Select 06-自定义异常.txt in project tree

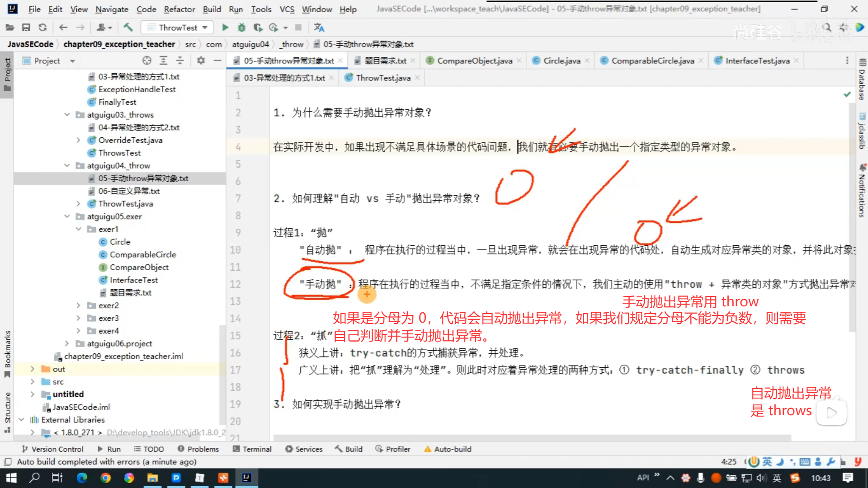pyautogui.click(x=129, y=191)
